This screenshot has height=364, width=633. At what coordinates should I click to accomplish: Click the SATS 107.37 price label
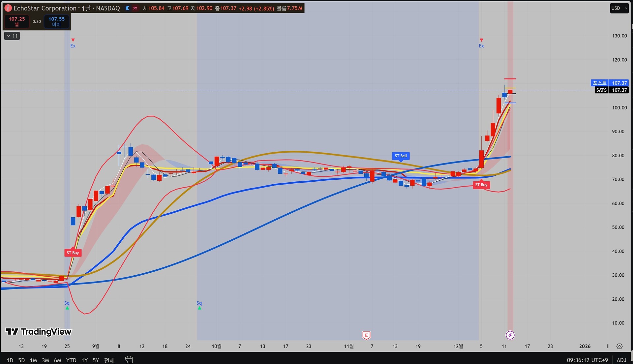[612, 90]
